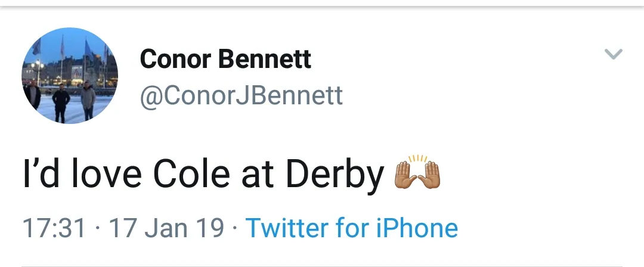
Task: Open the @ConorJBennett handle
Action: [241, 95]
